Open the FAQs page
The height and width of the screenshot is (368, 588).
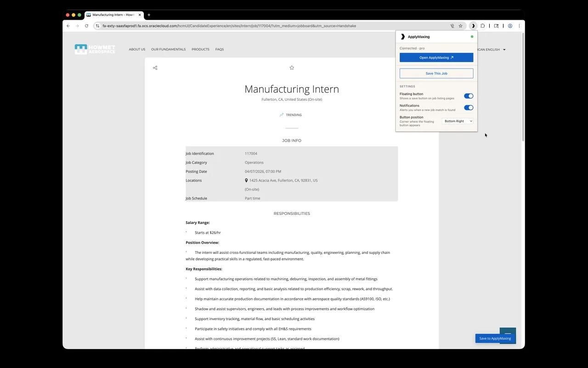220,49
